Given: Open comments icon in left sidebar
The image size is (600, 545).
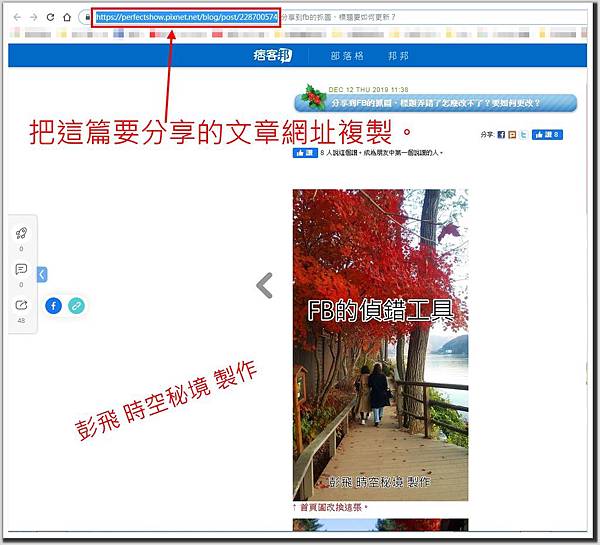Looking at the screenshot, I should (x=21, y=269).
